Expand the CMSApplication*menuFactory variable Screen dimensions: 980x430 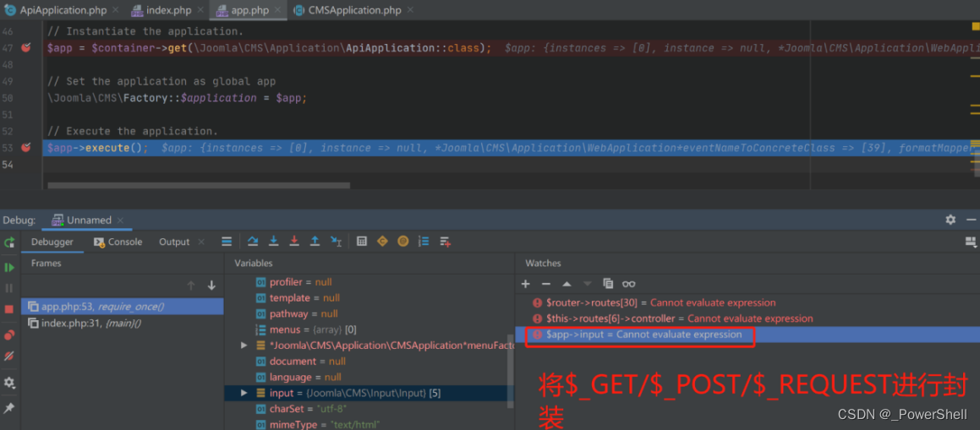[x=244, y=346]
